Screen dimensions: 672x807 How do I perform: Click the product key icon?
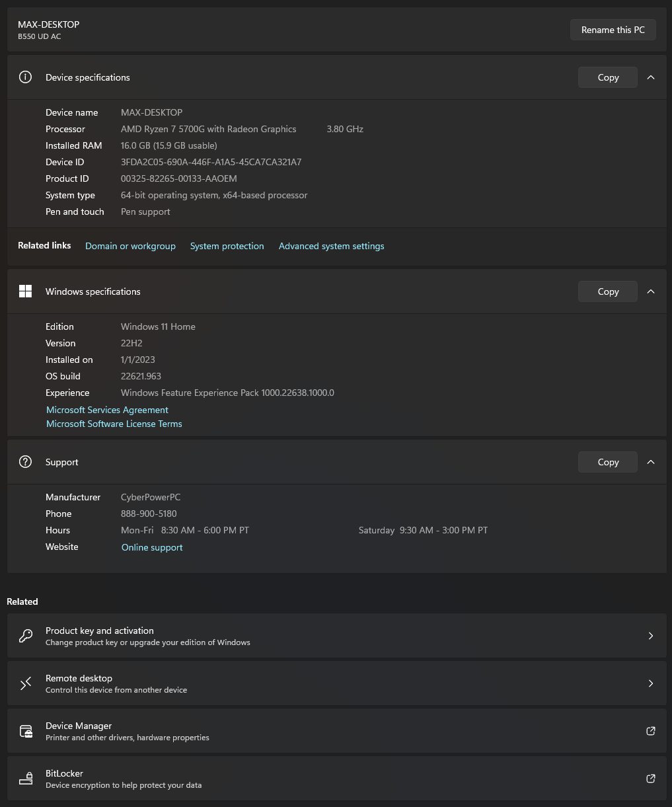pos(26,636)
